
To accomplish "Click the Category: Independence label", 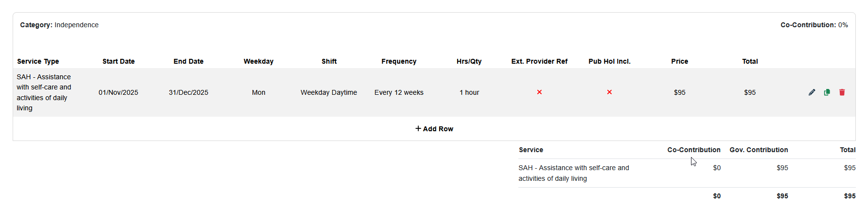I will click(59, 25).
